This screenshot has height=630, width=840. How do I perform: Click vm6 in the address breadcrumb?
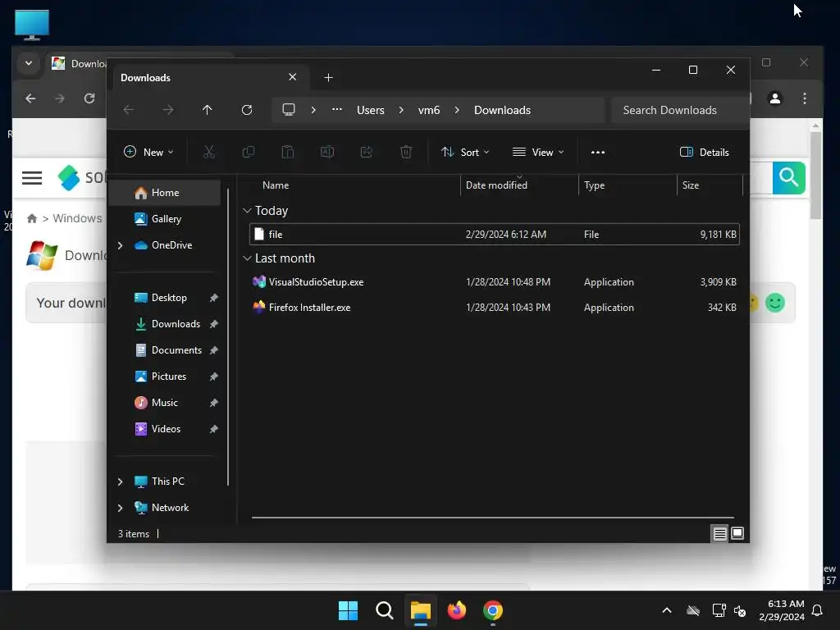(x=429, y=110)
